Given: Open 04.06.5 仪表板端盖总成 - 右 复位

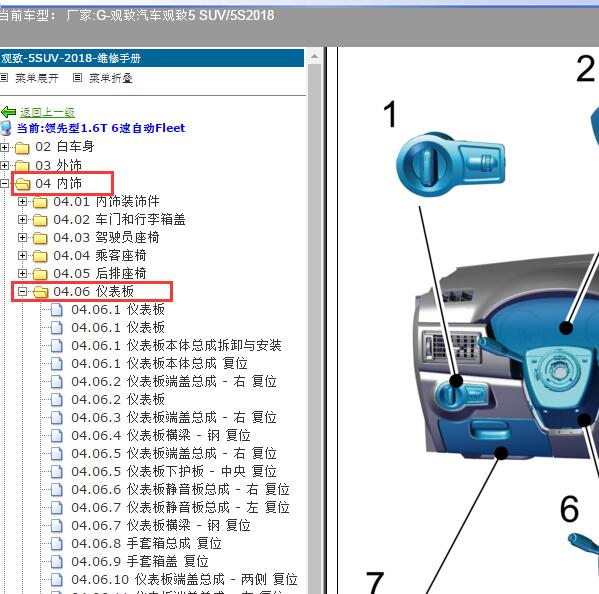Looking at the screenshot, I should [174, 453].
